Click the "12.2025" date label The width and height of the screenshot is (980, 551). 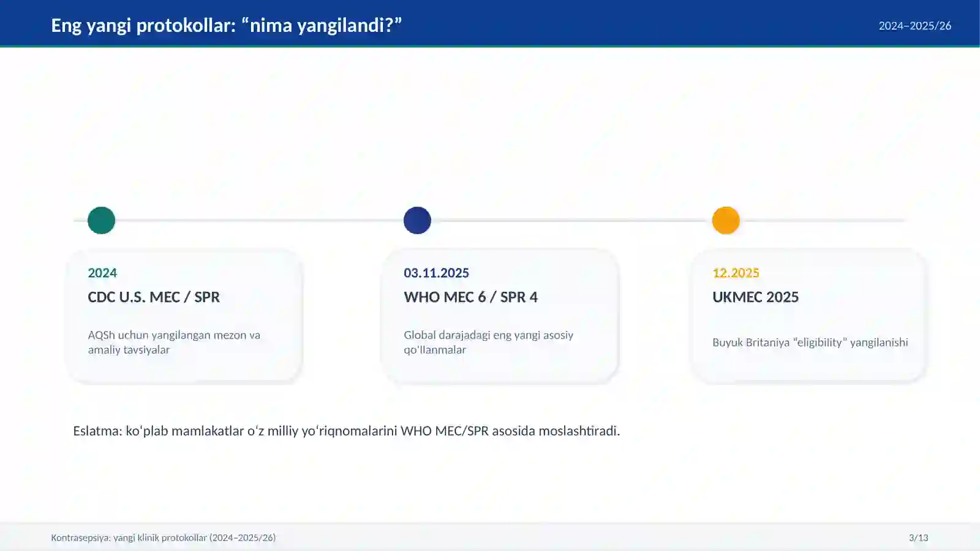point(736,273)
